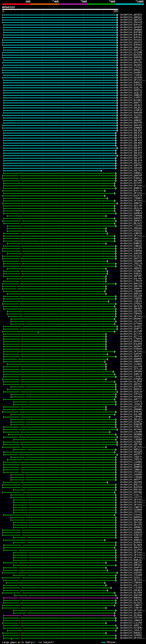Click hit label UniRef100_B1VV57

(131, 183)
